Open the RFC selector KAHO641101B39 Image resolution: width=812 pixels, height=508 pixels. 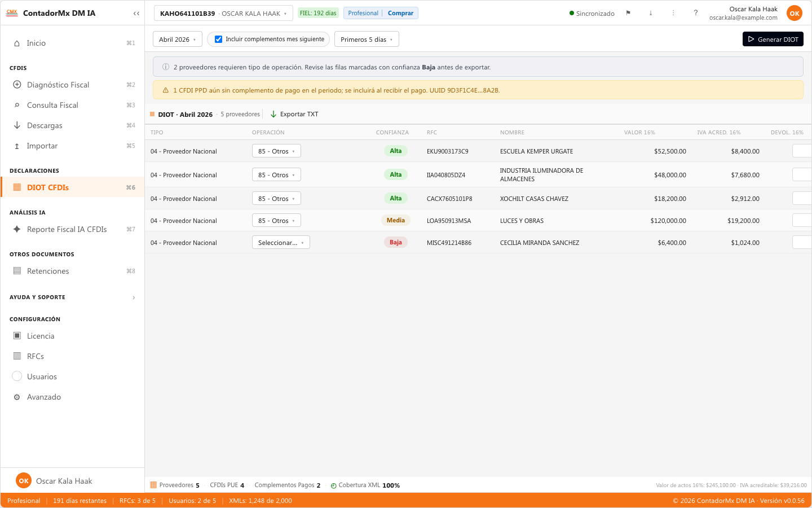(x=223, y=13)
